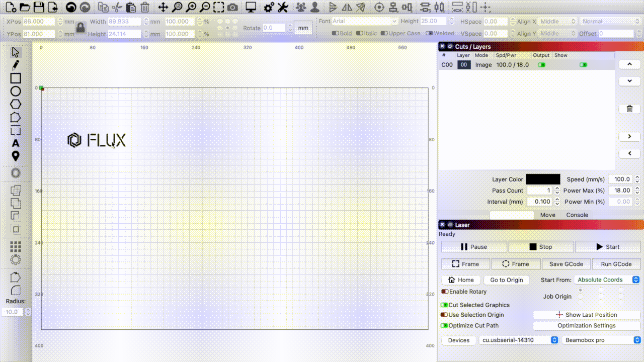Screen dimensions: 644x362
Task: Click the Pass Count stepper arrows
Action: (x=557, y=191)
